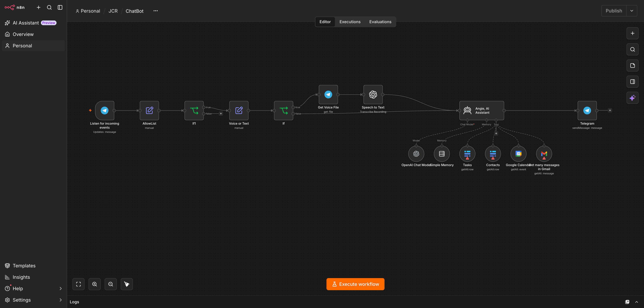Open the If1 condition node
Viewport: 644px width, 308px height.
[194, 111]
